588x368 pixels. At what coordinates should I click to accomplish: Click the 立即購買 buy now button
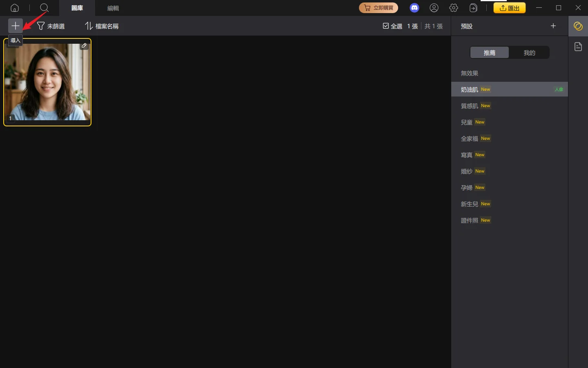pos(379,8)
